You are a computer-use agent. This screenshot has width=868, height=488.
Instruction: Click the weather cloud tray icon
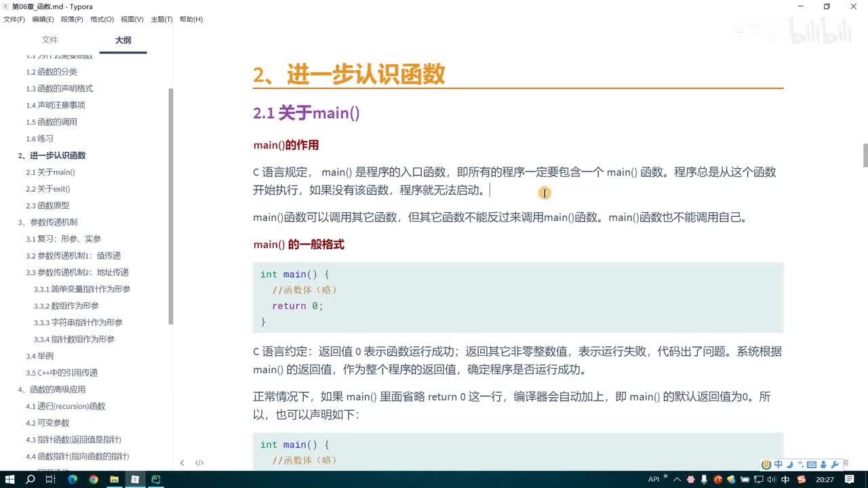pos(731,479)
